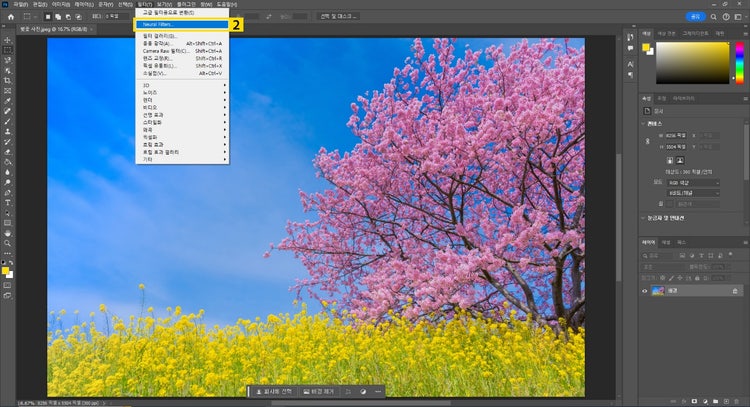Image resolution: width=750 pixels, height=407 pixels.
Task: Collapse the Canvas section in properties
Action: pyautogui.click(x=643, y=123)
